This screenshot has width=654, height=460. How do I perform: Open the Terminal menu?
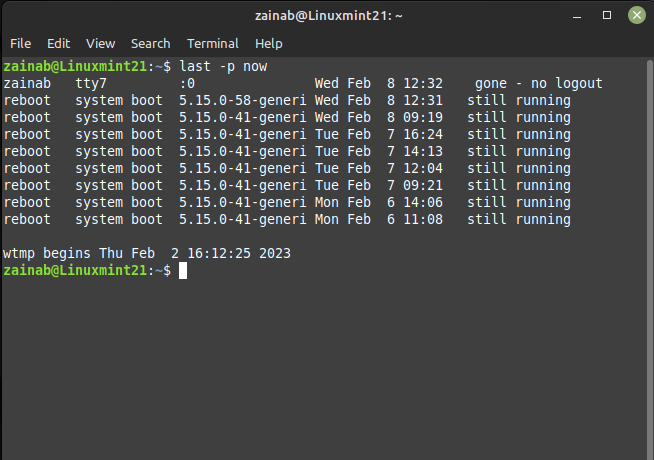pyautogui.click(x=213, y=43)
